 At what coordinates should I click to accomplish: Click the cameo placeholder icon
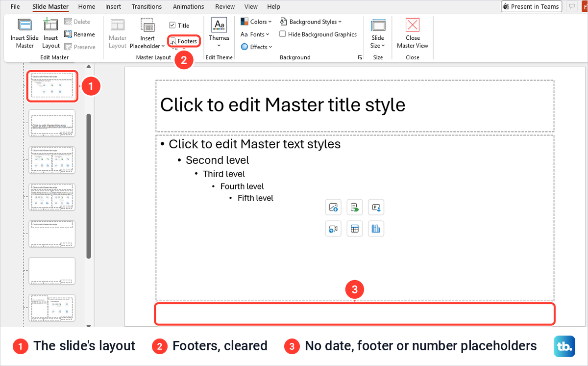[x=376, y=207]
